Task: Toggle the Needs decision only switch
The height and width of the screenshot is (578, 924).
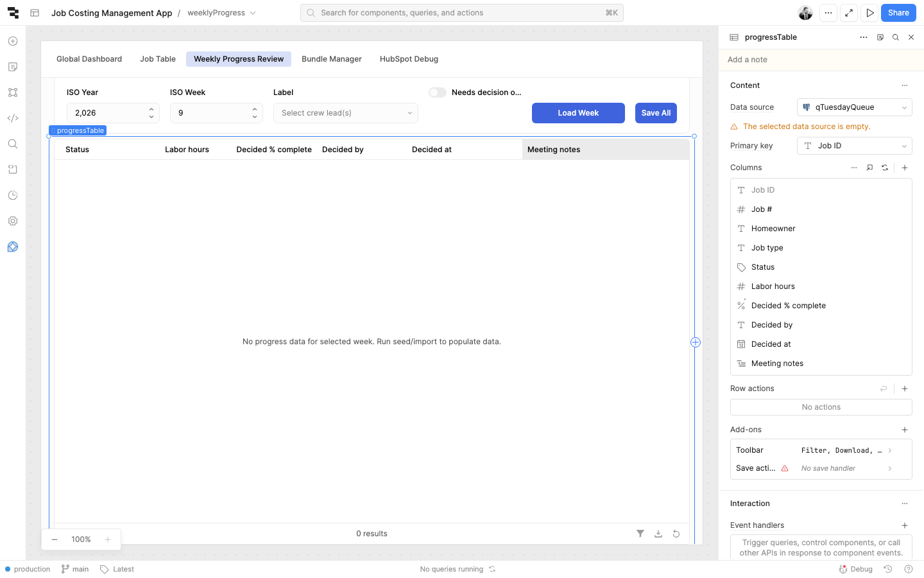Action: click(x=438, y=92)
